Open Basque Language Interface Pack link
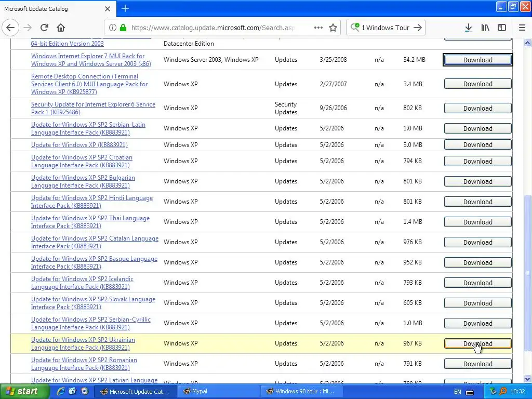 [94, 262]
